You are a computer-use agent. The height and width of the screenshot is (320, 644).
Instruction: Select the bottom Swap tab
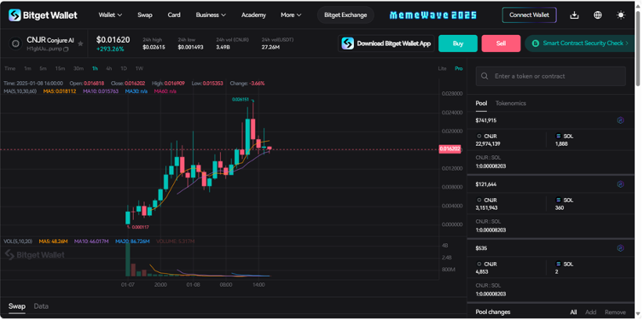tap(17, 306)
